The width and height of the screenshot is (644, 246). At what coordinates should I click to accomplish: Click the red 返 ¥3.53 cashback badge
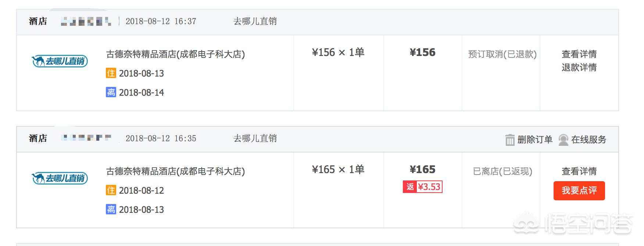(x=422, y=187)
